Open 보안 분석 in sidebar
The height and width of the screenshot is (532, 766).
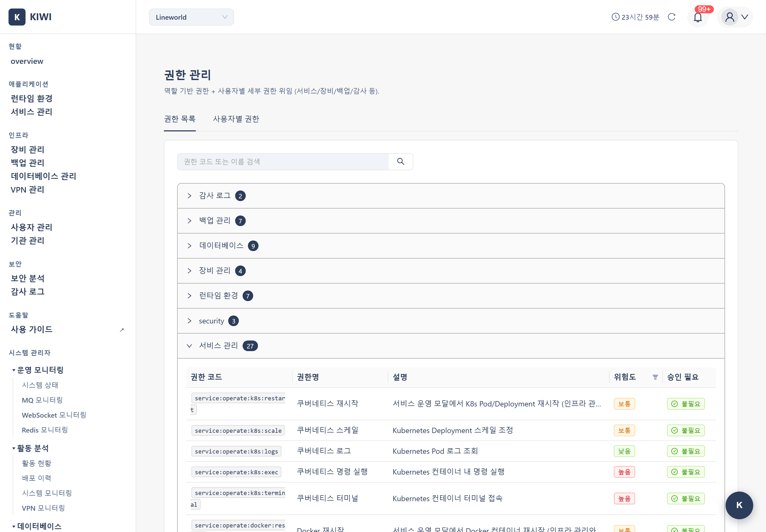[28, 278]
